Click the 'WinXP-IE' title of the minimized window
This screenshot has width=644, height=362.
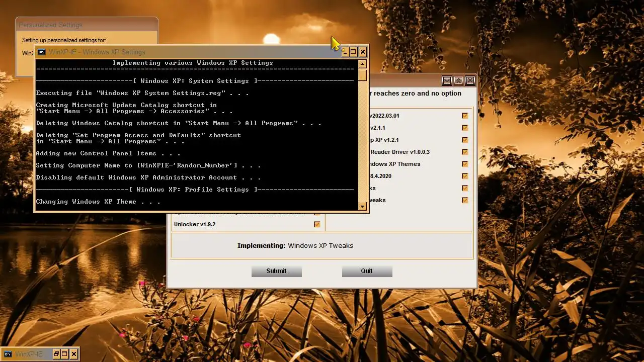tap(29, 354)
